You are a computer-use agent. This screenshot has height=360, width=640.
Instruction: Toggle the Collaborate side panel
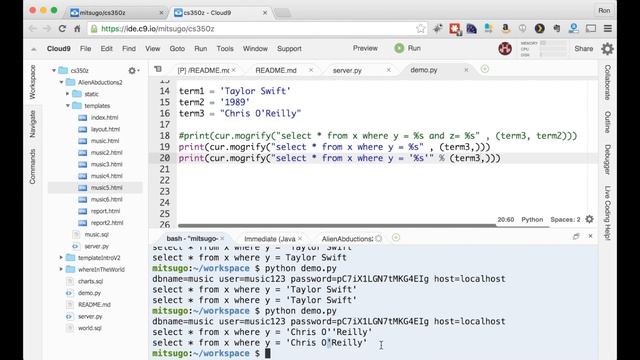click(x=607, y=82)
